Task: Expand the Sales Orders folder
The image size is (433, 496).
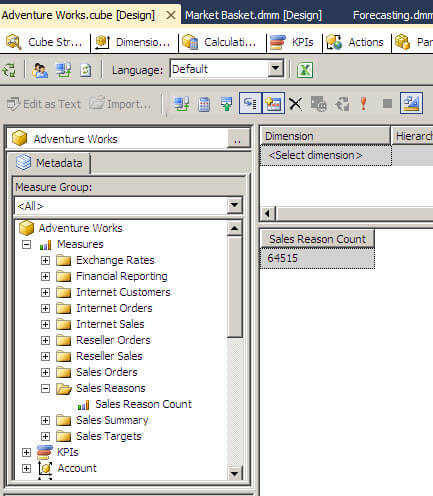Action: tap(45, 372)
